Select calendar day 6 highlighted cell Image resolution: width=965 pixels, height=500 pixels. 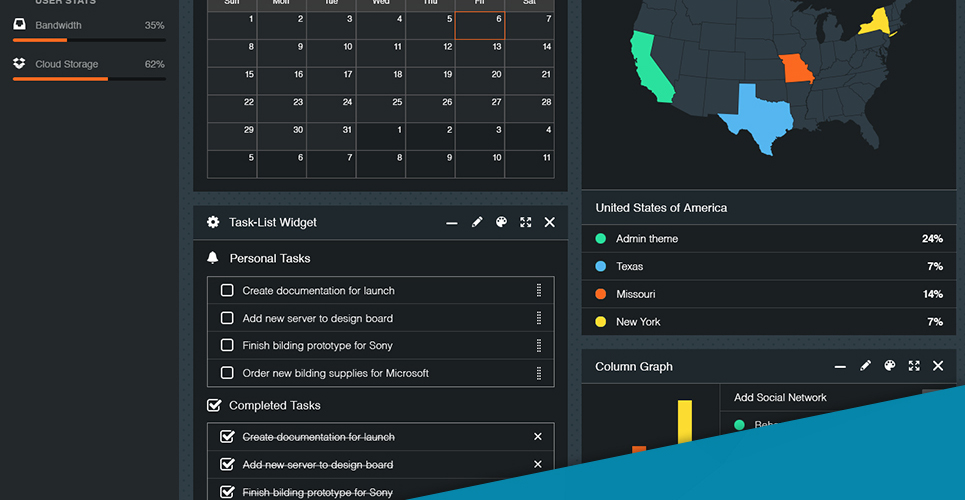[x=480, y=25]
